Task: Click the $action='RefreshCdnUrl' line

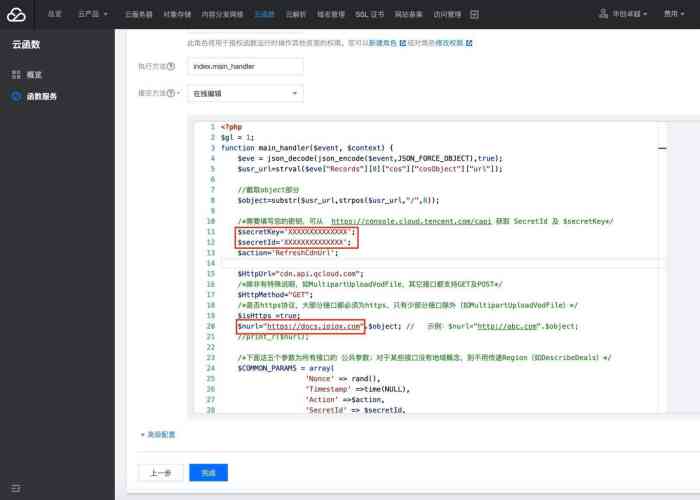Action: 288,253
